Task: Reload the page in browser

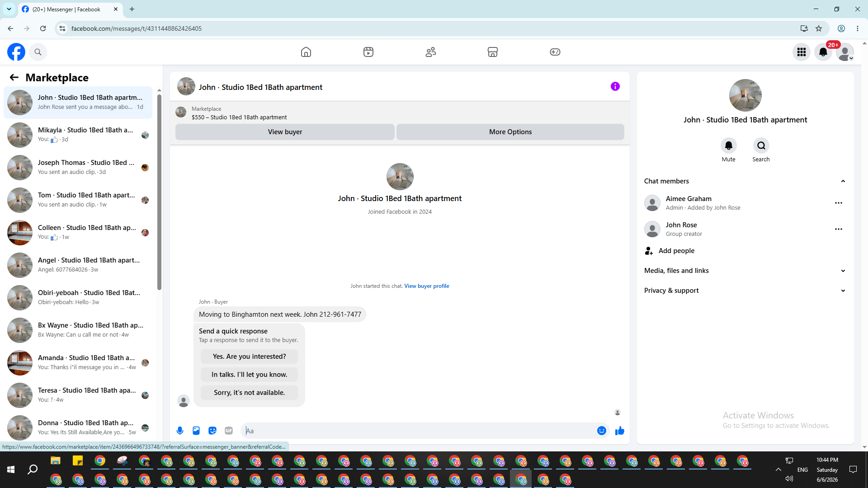Action: coord(43,28)
